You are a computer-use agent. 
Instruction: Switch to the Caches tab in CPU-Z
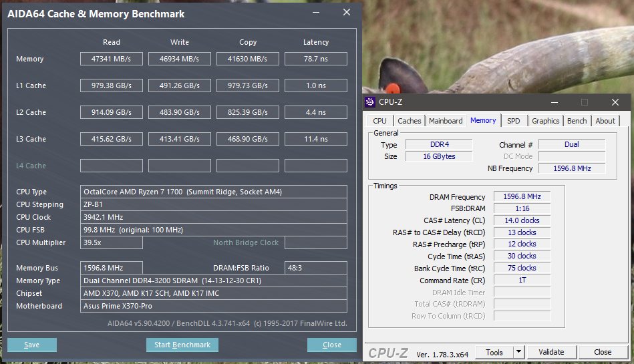pyautogui.click(x=409, y=121)
